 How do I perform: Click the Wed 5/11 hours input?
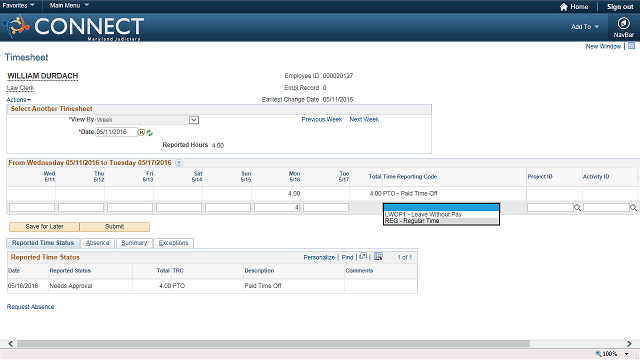point(32,207)
